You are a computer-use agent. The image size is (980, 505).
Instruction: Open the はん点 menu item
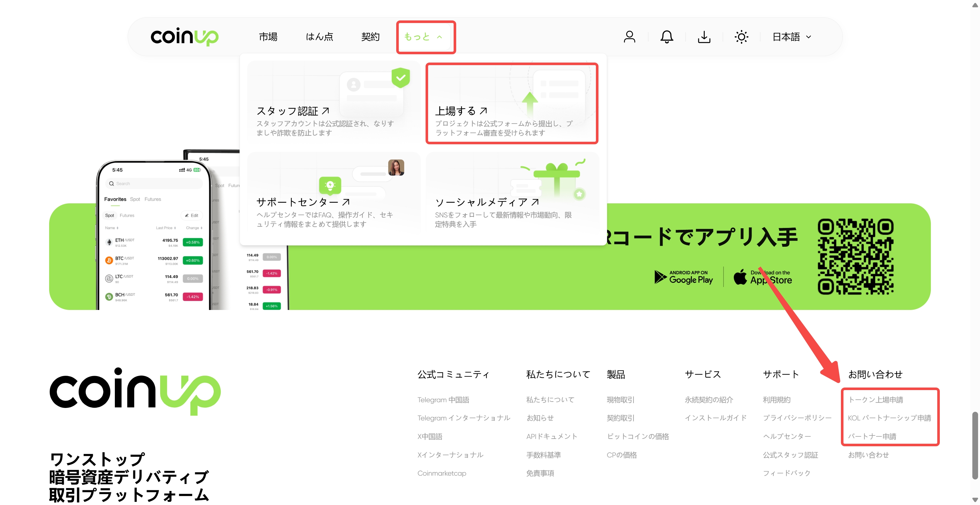pyautogui.click(x=319, y=37)
